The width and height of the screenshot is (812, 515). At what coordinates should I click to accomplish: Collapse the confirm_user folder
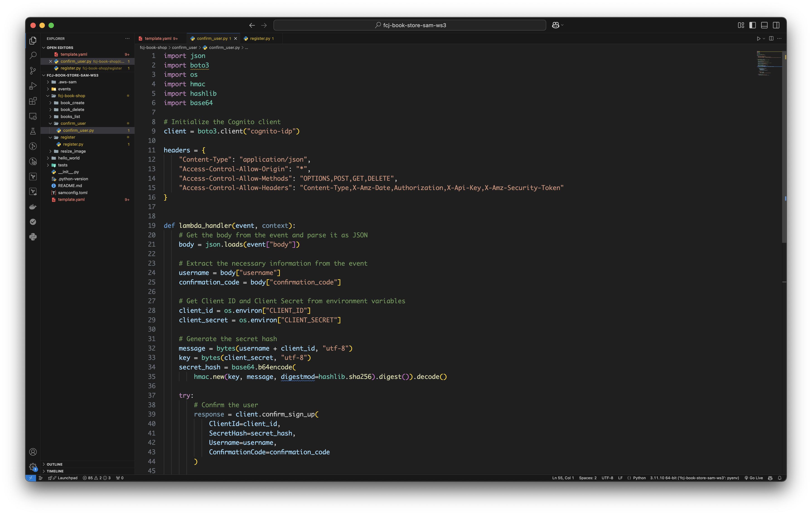(x=51, y=123)
